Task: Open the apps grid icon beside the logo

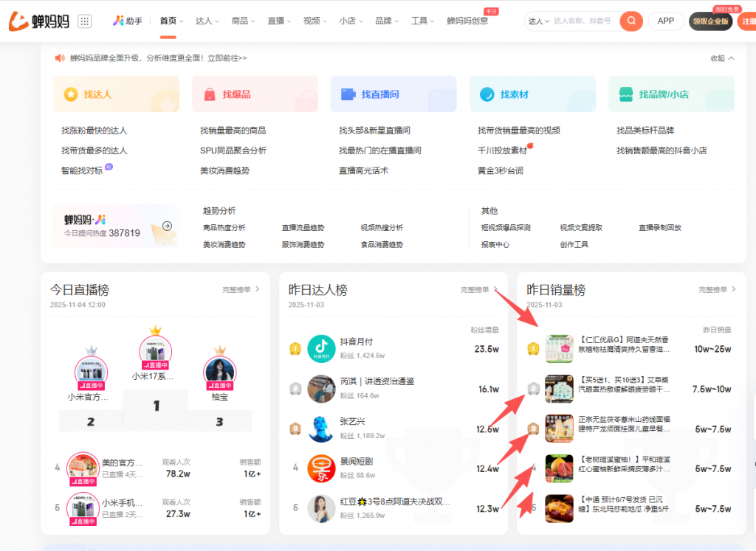Action: tap(84, 21)
